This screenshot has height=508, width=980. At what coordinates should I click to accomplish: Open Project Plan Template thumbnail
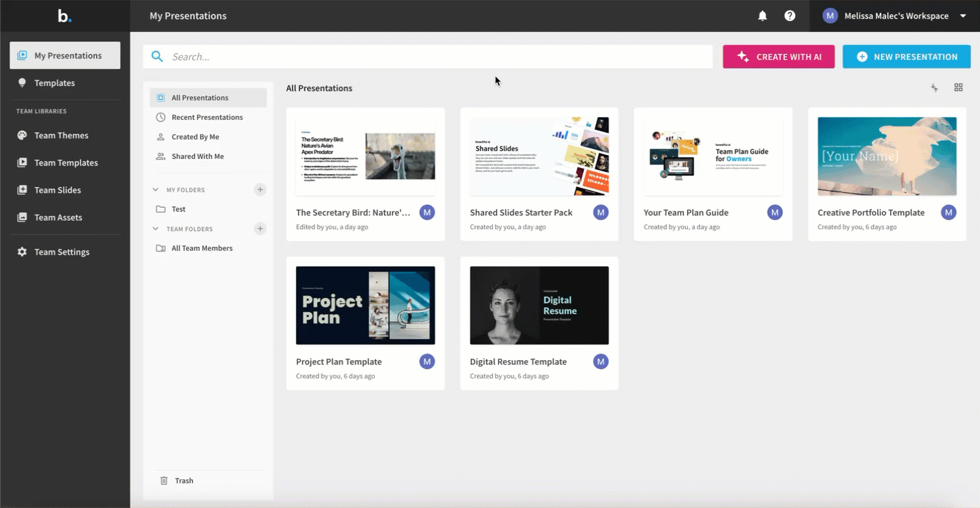(x=366, y=305)
